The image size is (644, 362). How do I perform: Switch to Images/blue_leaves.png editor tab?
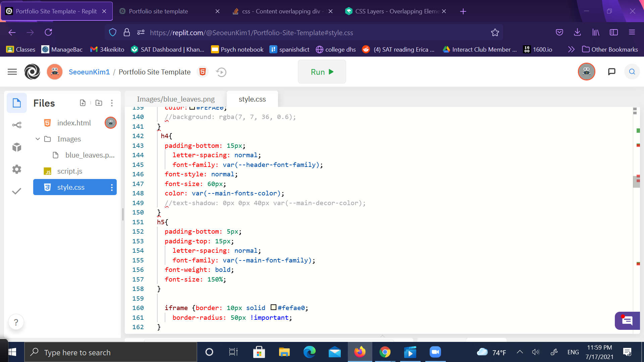[176, 99]
